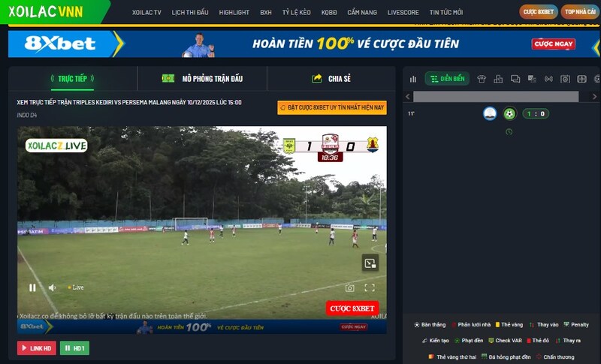The image size is (601, 364).
Task: Open the Tỷ Lệ Kèo menu
Action: click(x=296, y=13)
